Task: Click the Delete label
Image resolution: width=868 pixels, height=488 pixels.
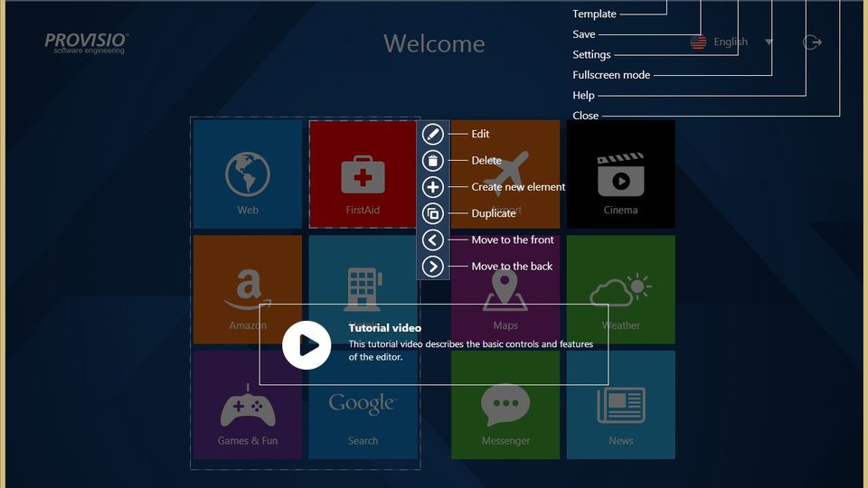Action: point(486,161)
